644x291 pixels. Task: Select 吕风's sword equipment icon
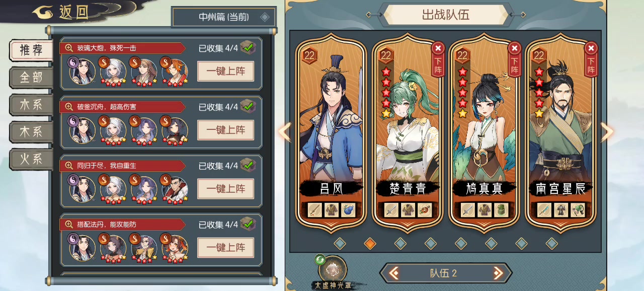(314, 210)
